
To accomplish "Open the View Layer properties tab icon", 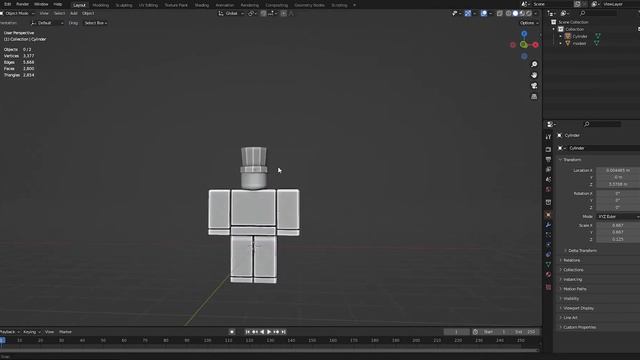I will click(548, 169).
